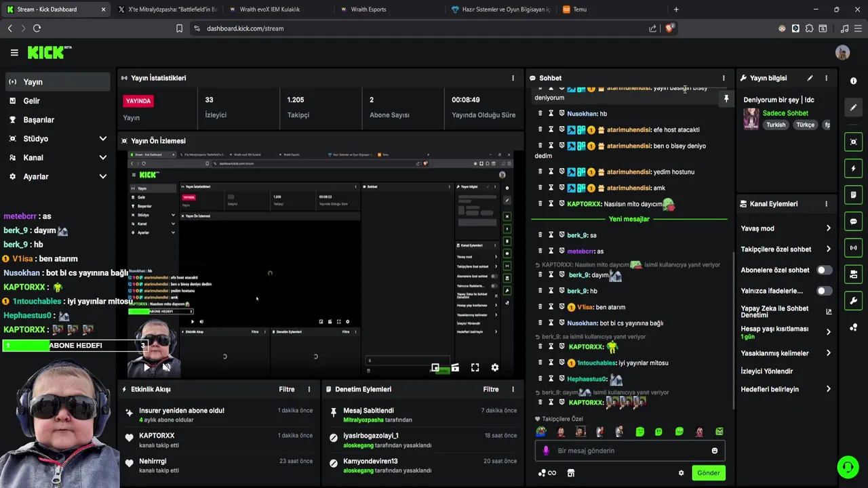The image size is (868, 488).
Task: Unpin the pinned chat message
Action: tap(726, 99)
